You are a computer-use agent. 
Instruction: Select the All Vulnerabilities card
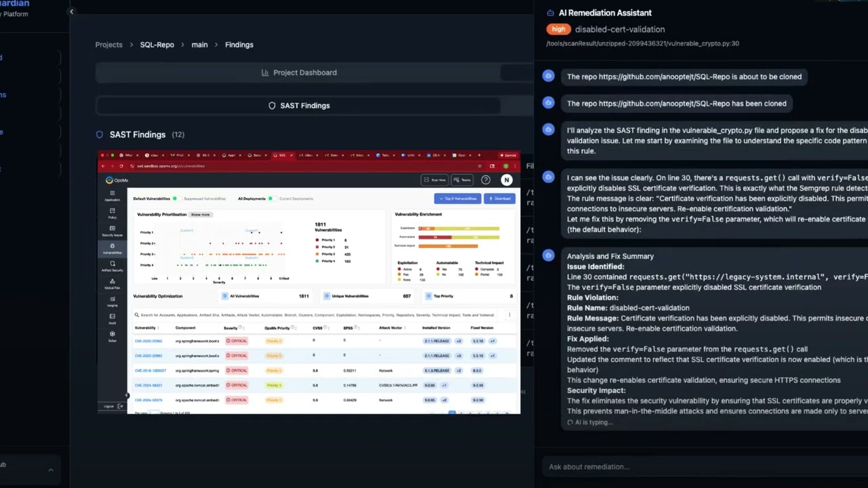coord(266,296)
